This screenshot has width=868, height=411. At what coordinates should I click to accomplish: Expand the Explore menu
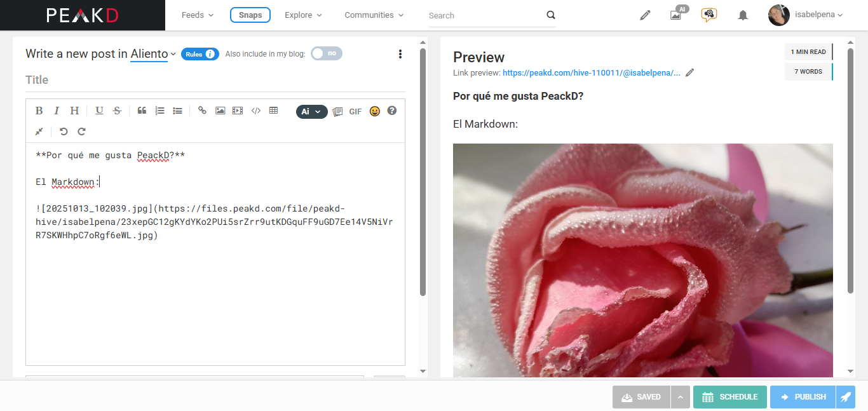pyautogui.click(x=303, y=15)
